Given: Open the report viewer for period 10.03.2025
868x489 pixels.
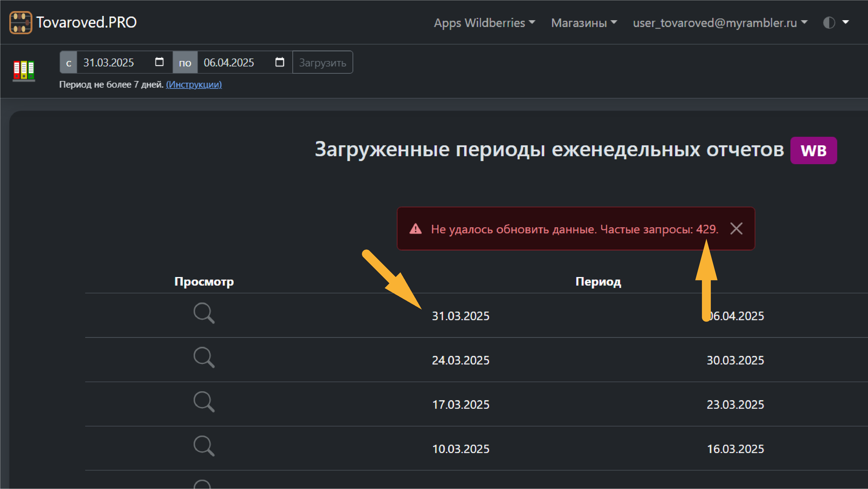Looking at the screenshot, I should point(204,446).
